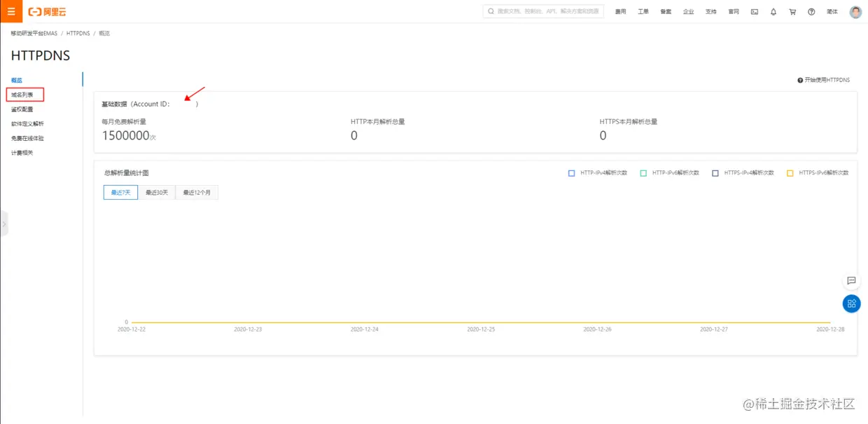Screen dimensions: 868x424
Task: Toggle HTTP-IPv6解析次数 legend series
Action: [x=670, y=173]
